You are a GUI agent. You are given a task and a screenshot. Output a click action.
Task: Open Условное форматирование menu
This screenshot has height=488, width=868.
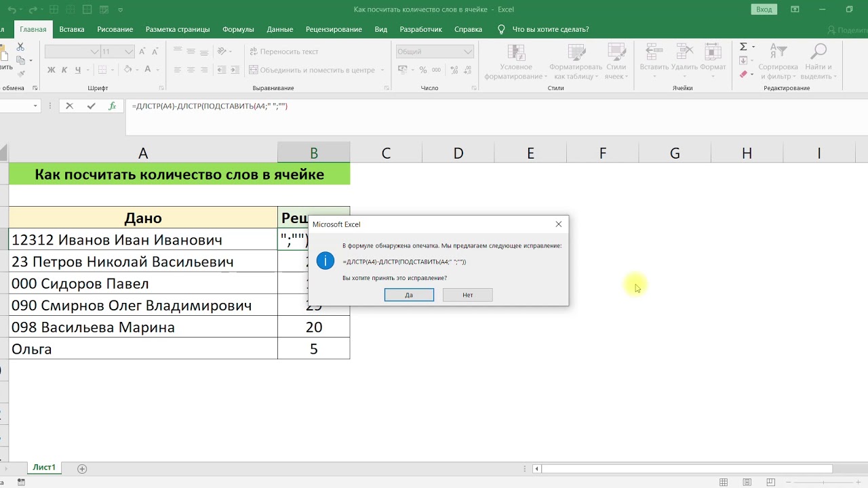[x=516, y=62]
